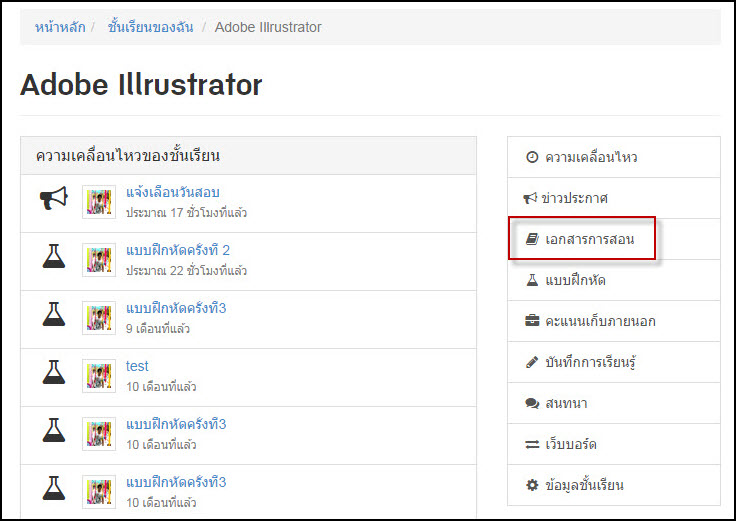Click flask icon in the 9 เดือนที่แล้ว row
This screenshot has width=736, height=521.
click(x=54, y=314)
